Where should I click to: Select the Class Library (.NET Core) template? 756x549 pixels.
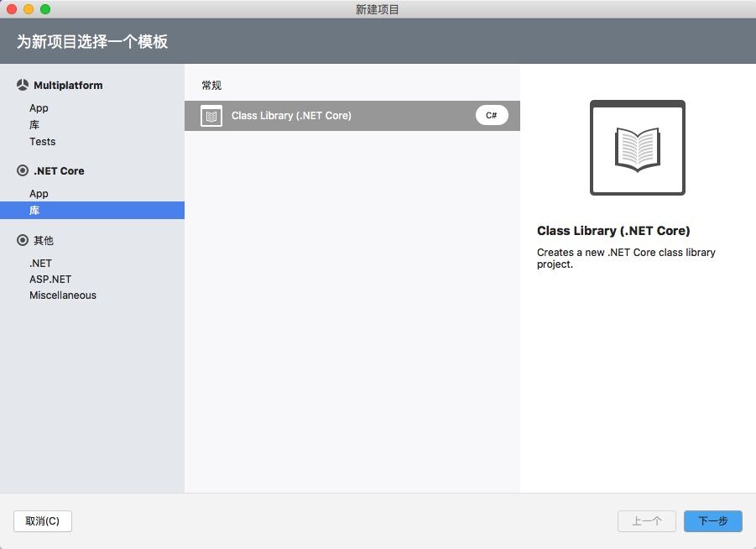[352, 116]
